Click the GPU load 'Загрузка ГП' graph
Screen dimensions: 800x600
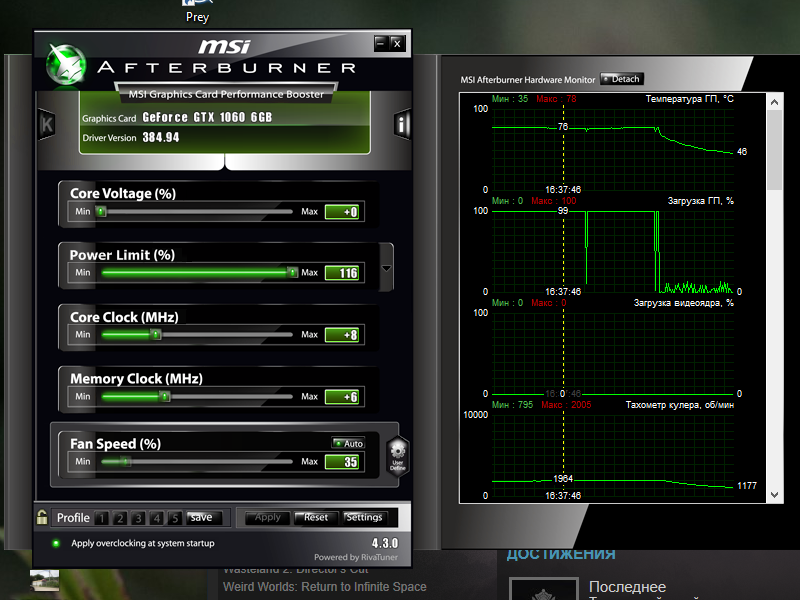click(613, 251)
